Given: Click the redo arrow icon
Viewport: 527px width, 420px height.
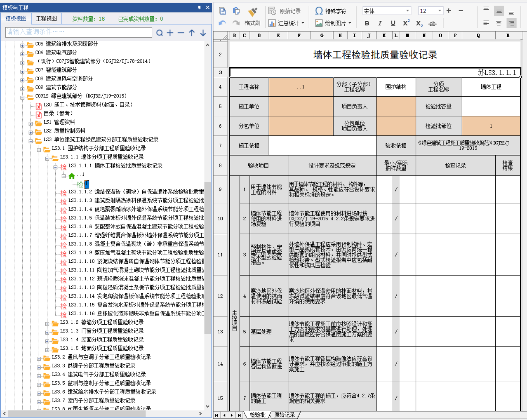Looking at the screenshot, I should tap(236, 23).
